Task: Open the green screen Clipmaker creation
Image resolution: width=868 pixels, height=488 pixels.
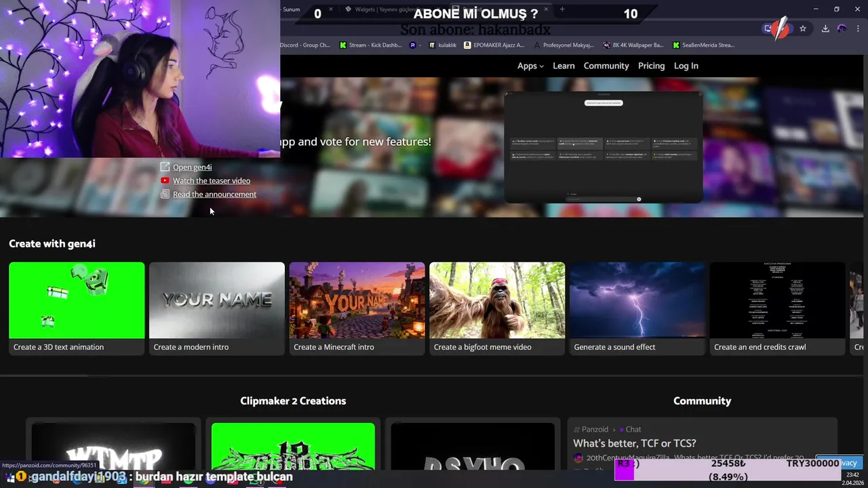Action: click(293, 446)
